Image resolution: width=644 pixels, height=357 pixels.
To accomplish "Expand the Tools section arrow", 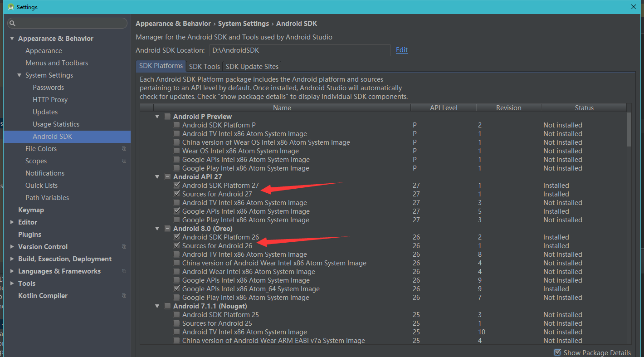I will click(12, 284).
